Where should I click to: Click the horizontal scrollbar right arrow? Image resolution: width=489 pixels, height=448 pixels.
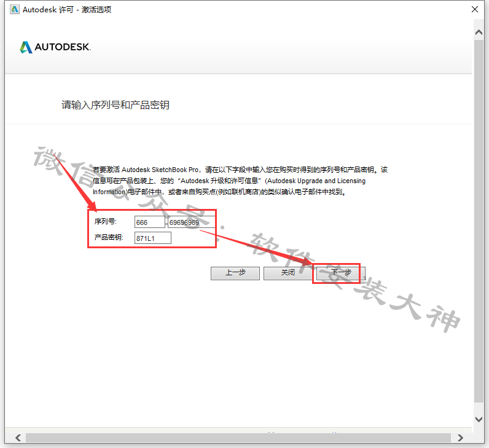click(x=460, y=438)
